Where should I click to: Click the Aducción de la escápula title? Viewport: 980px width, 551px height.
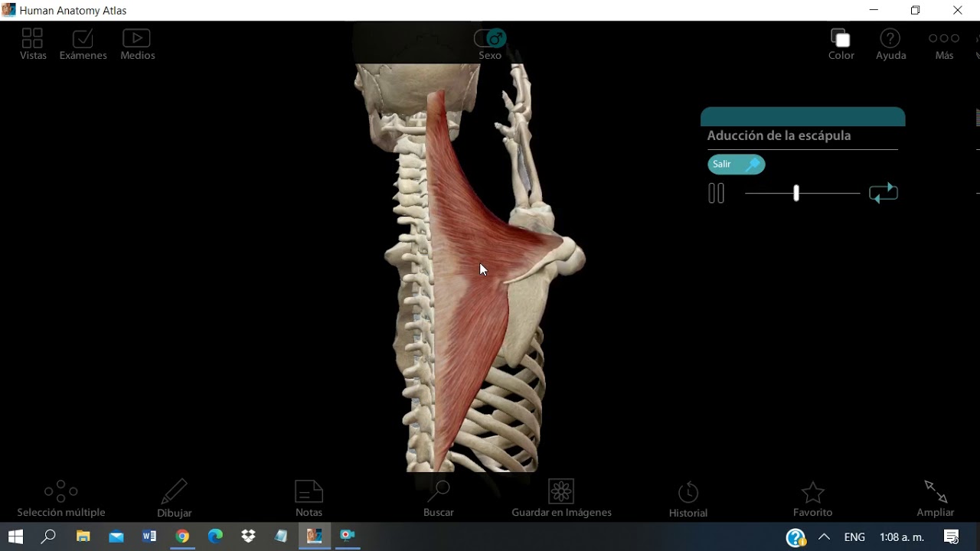pos(779,135)
